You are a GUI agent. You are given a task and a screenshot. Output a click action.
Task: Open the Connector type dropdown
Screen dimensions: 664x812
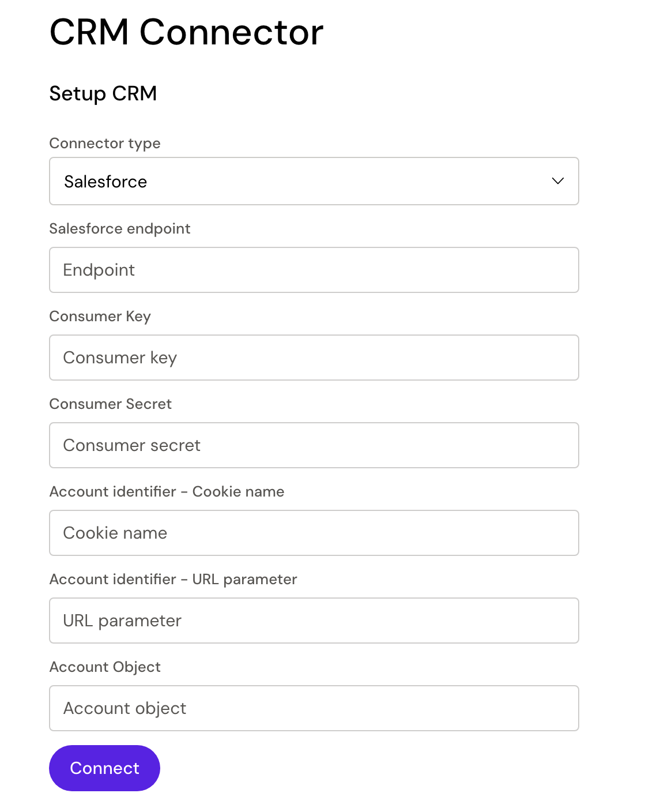coord(314,181)
